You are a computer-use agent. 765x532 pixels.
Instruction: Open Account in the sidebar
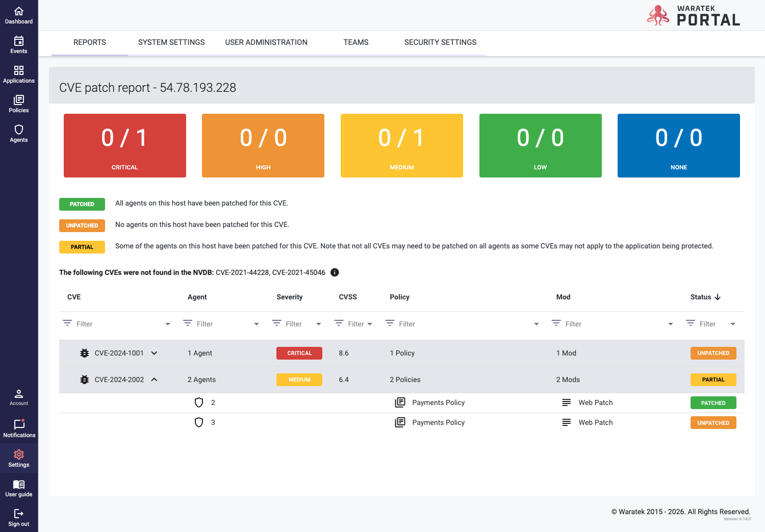[19, 397]
